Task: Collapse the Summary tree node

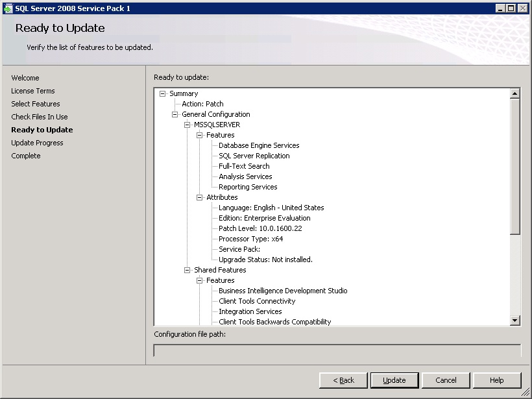Action: pos(162,93)
